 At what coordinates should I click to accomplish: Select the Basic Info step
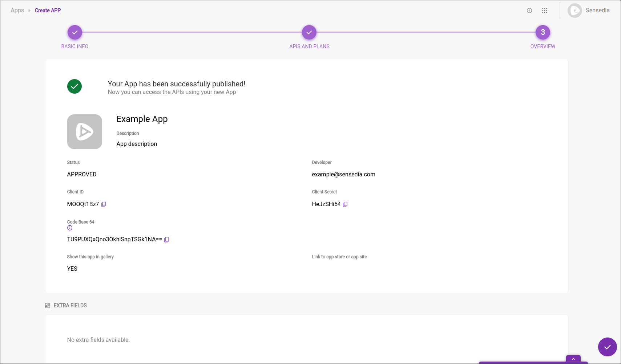[74, 32]
